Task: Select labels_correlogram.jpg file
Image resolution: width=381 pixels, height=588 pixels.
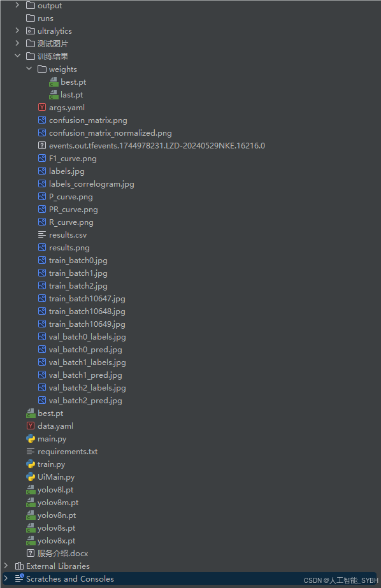Action: click(x=92, y=184)
